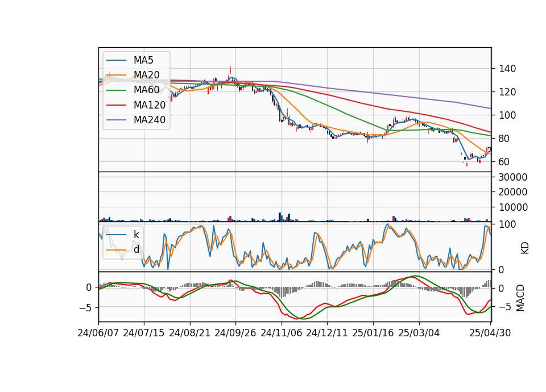Click the MA240 legend label
Image resolution: width=546 pixels, height=392 pixels.
(150, 120)
